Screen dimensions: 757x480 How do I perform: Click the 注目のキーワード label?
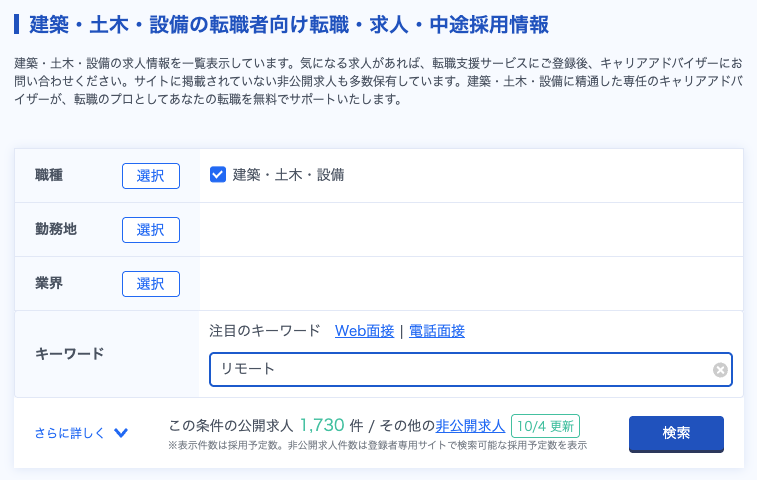[x=265, y=331]
